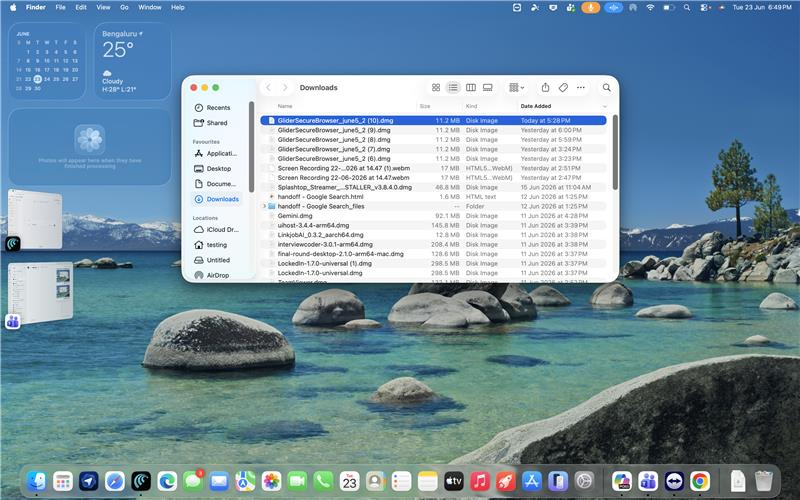Click the Share icon in Finder toolbar
This screenshot has width=800, height=500.
point(545,88)
